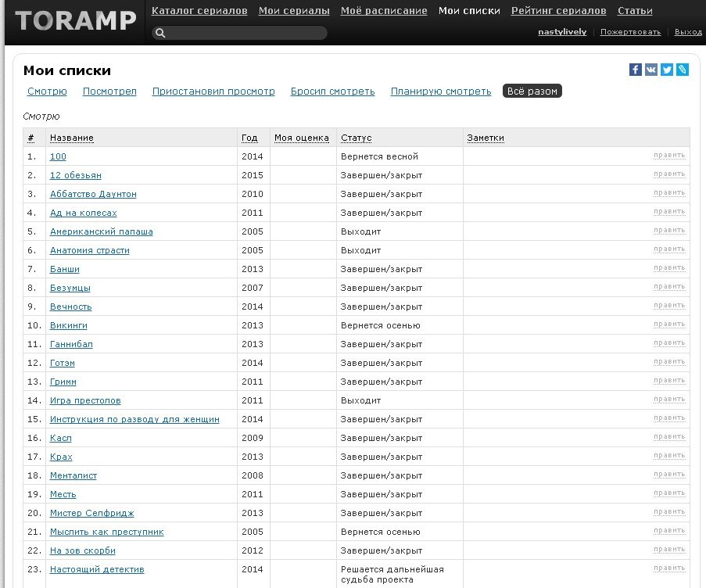This screenshot has height=588, width=706.
Task: Open Мои списки menu
Action: (469, 11)
